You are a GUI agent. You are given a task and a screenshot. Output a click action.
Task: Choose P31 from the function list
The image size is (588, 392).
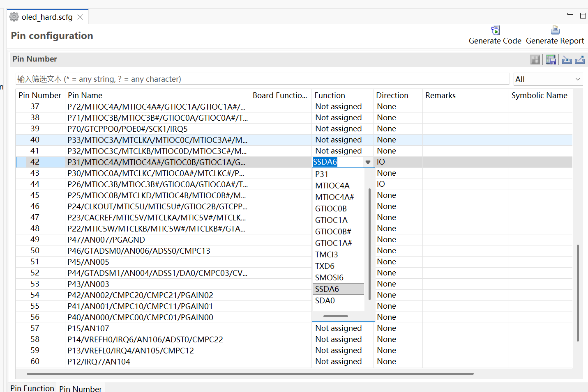(x=339, y=174)
